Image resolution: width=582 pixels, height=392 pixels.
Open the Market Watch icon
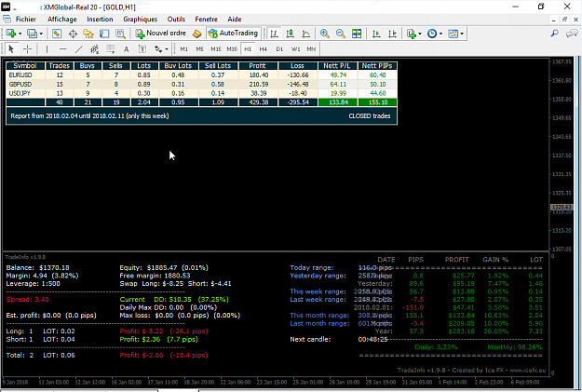click(x=57, y=34)
